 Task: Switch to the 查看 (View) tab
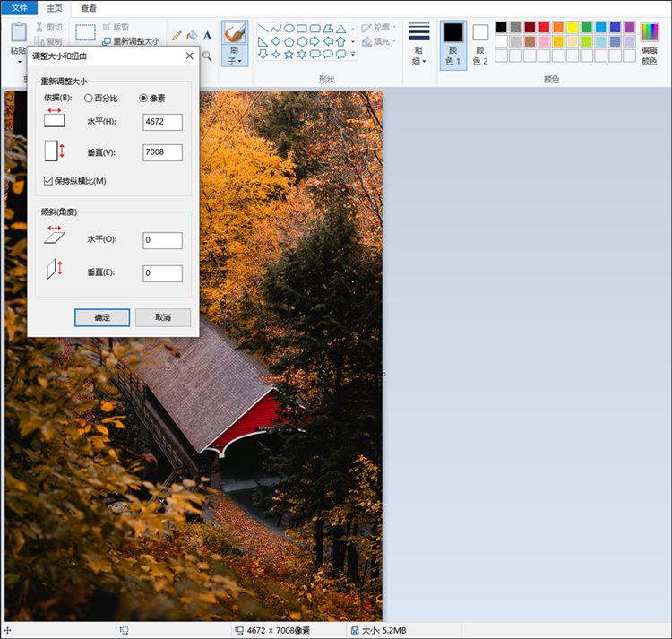(x=89, y=8)
